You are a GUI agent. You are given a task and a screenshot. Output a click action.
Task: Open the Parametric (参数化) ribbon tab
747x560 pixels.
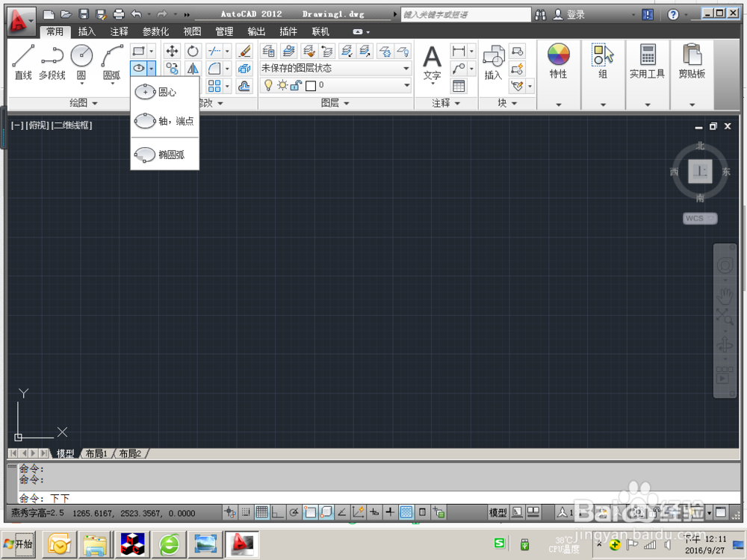156,31
